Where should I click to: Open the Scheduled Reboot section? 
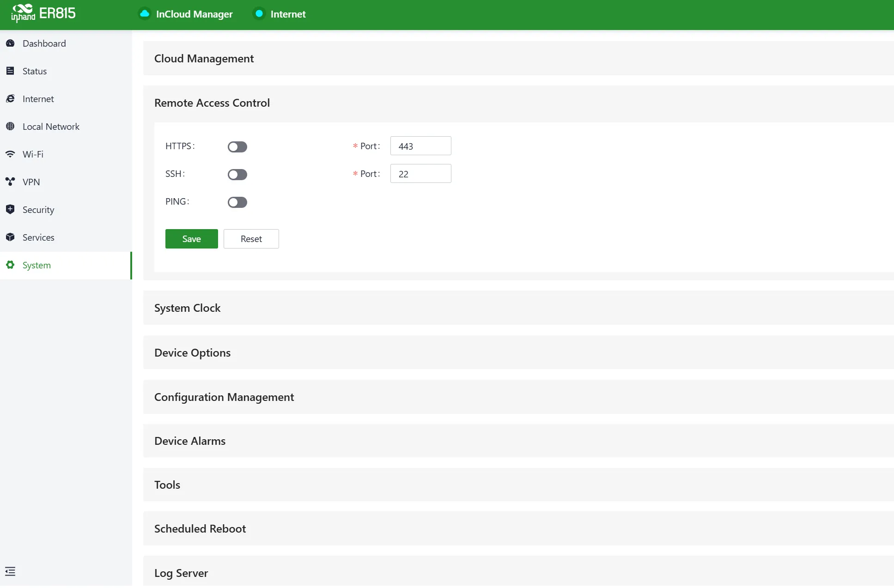518,529
